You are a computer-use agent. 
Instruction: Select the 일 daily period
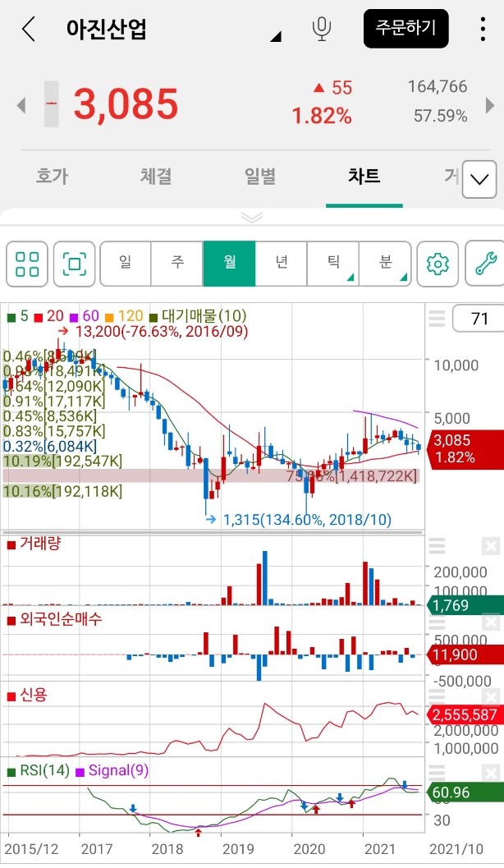(126, 264)
